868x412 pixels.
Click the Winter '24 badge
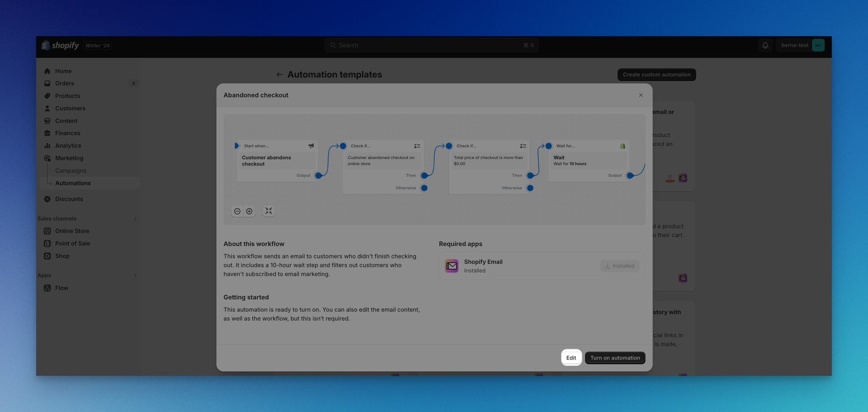pos(97,45)
